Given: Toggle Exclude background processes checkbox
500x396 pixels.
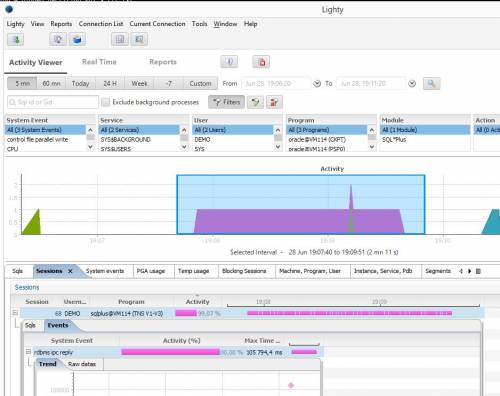Looking at the screenshot, I should [x=106, y=102].
